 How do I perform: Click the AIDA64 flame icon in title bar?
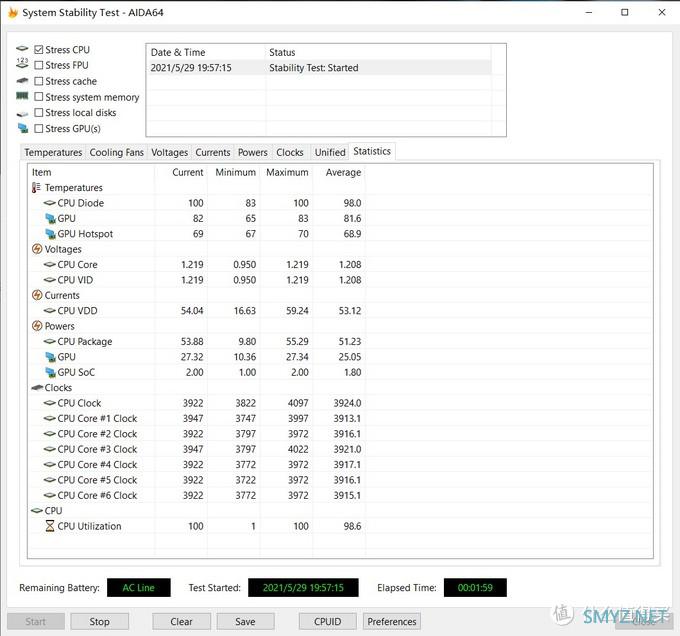(13, 13)
